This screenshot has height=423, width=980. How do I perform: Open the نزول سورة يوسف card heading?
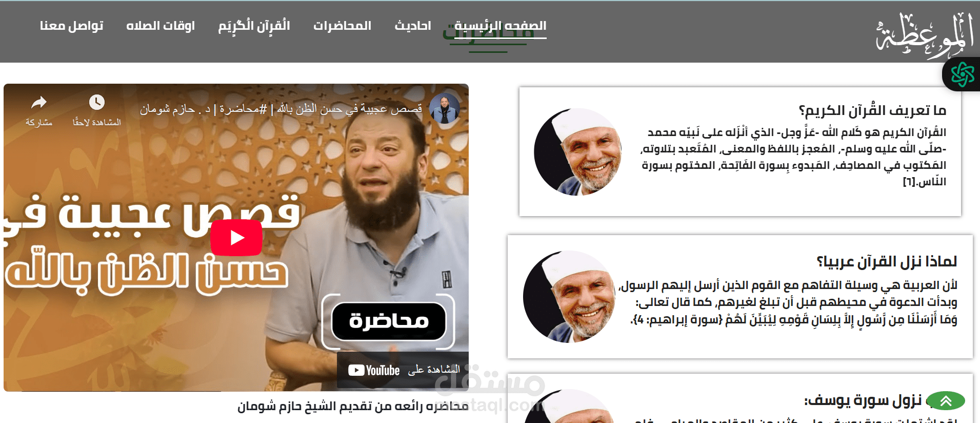[x=863, y=400]
